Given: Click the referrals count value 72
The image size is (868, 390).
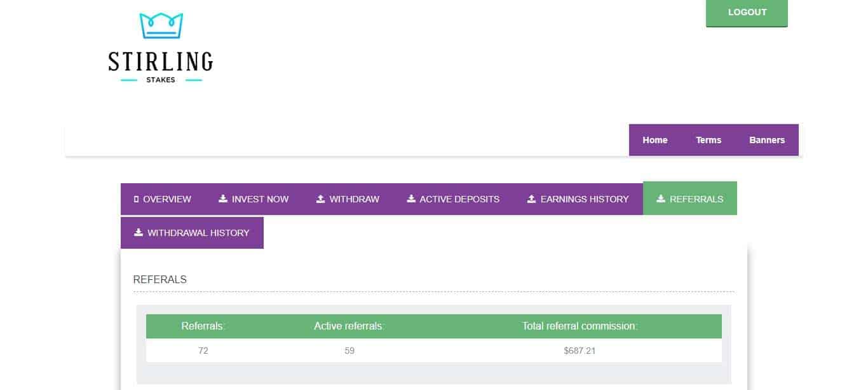Looking at the screenshot, I should click(x=203, y=351).
